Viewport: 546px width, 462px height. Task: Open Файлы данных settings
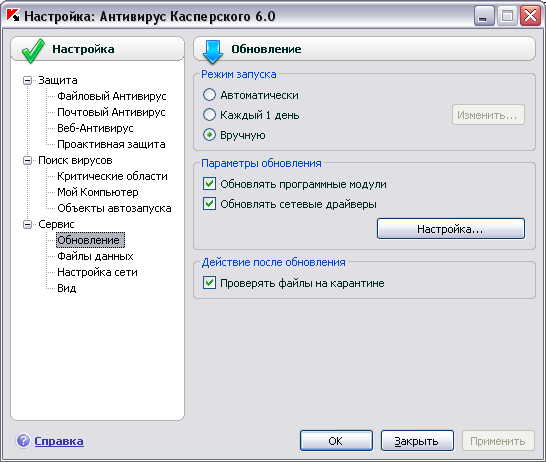tap(95, 256)
